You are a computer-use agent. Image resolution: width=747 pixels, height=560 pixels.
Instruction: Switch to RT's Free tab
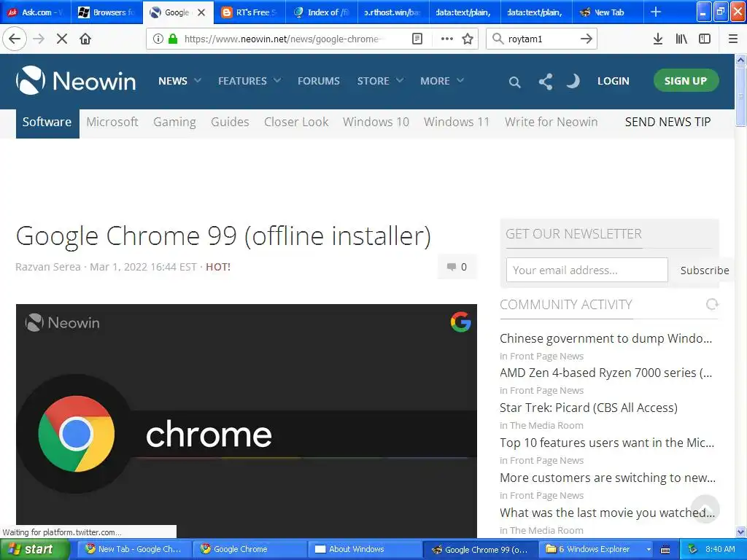pyautogui.click(x=249, y=12)
